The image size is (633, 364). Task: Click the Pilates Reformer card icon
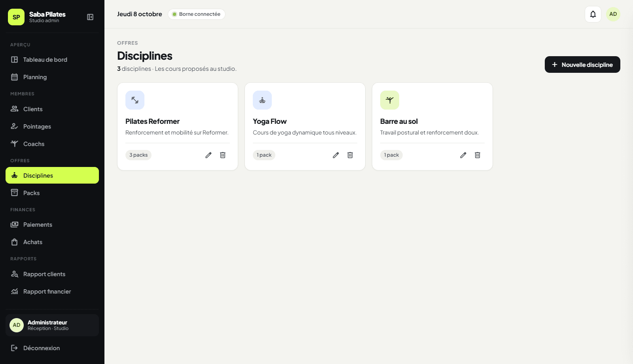click(x=135, y=100)
